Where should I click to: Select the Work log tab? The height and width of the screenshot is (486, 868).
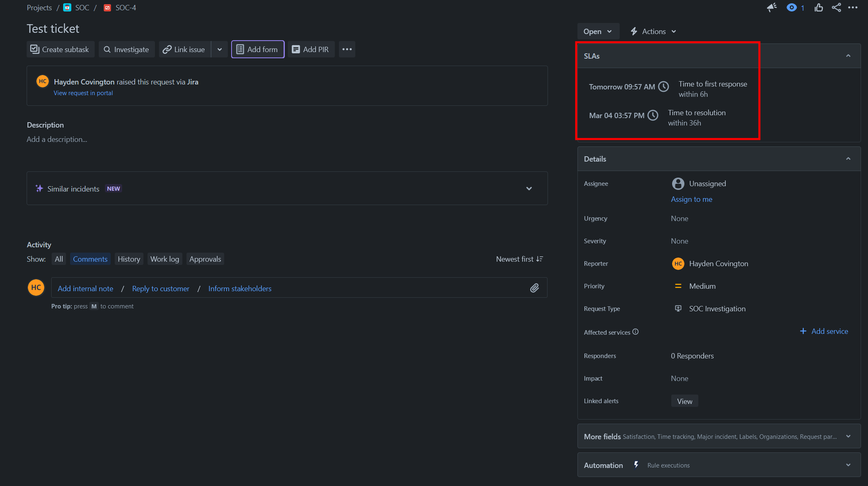(164, 259)
